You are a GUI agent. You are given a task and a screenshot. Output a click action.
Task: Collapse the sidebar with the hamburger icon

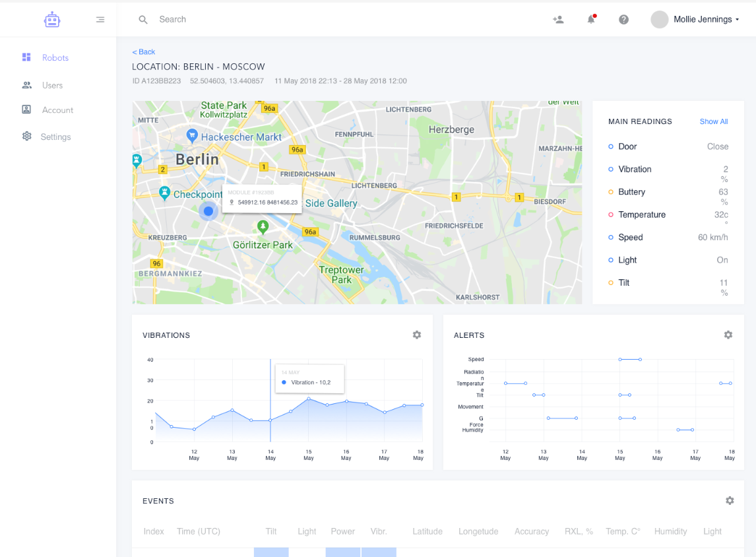pyautogui.click(x=100, y=19)
